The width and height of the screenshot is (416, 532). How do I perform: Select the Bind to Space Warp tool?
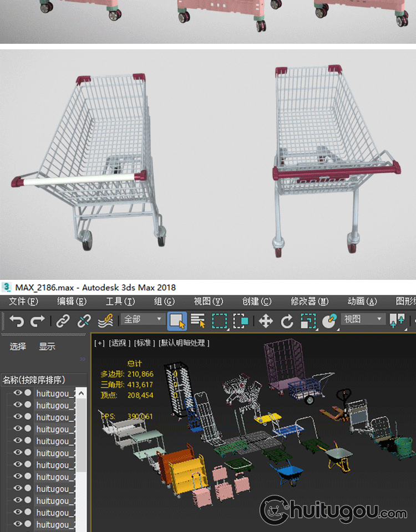105,321
